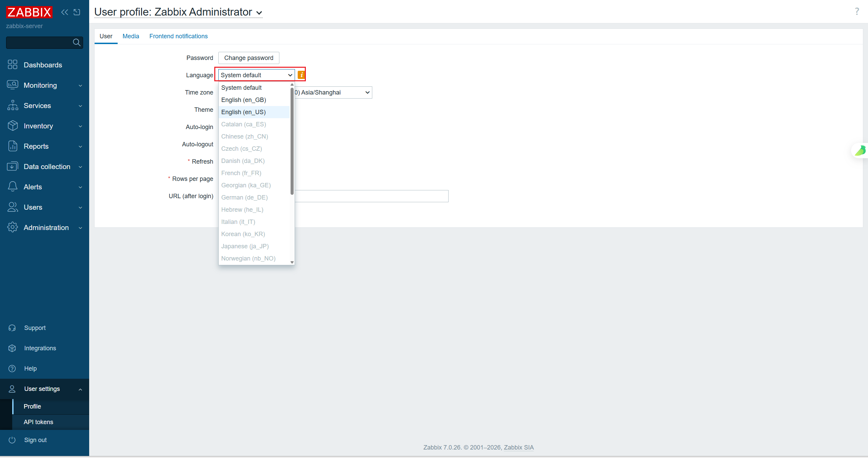
Task: Click the Services hierarchy icon
Action: coord(13,105)
